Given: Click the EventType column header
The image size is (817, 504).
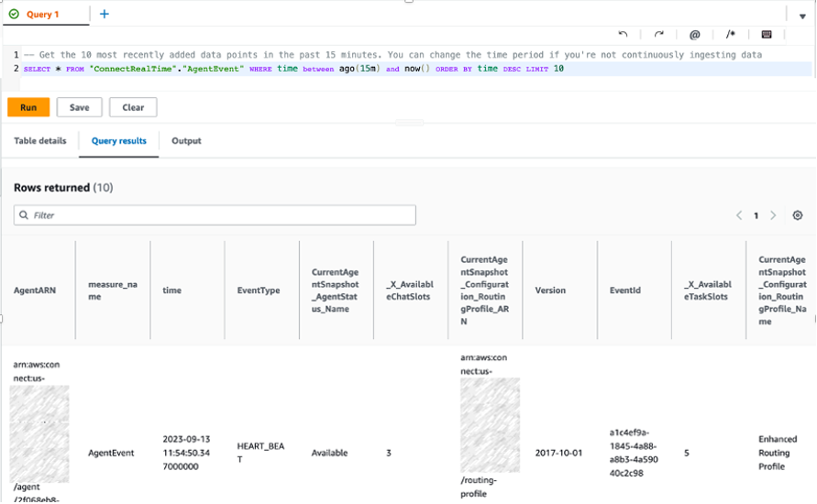Looking at the screenshot, I should [259, 290].
